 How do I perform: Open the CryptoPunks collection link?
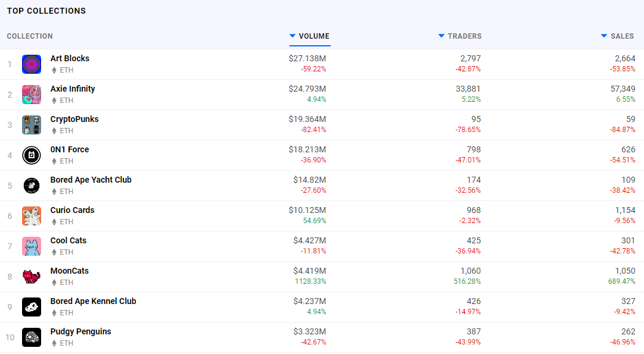[74, 119]
